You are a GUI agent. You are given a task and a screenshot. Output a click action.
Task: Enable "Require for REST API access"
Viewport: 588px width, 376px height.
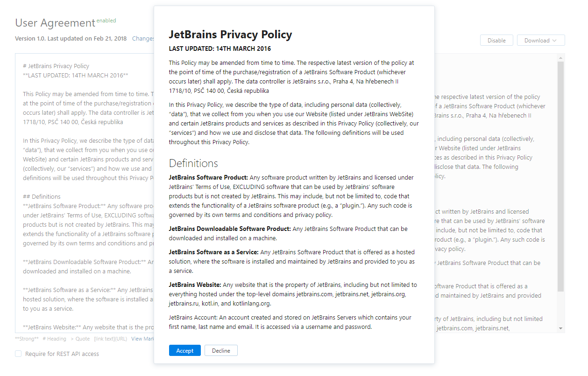tap(18, 354)
